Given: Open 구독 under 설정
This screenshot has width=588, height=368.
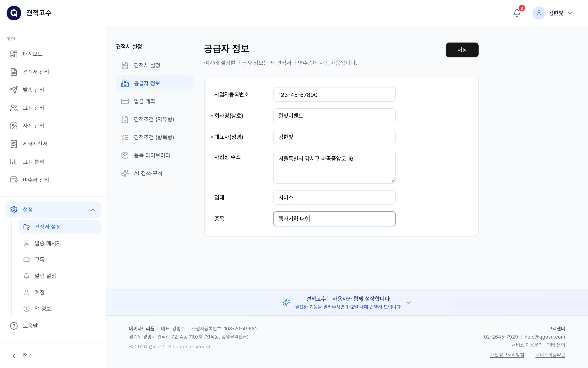Looking at the screenshot, I should coord(60,259).
